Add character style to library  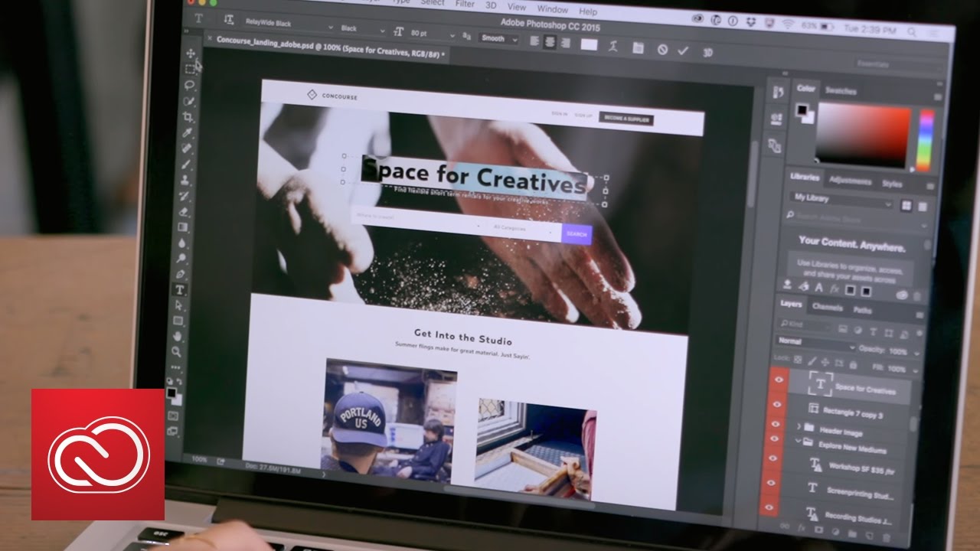[x=819, y=288]
